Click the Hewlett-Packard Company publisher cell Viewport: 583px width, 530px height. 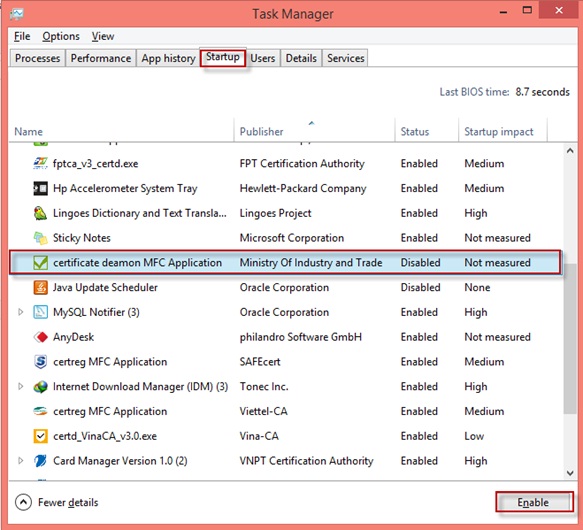303,188
